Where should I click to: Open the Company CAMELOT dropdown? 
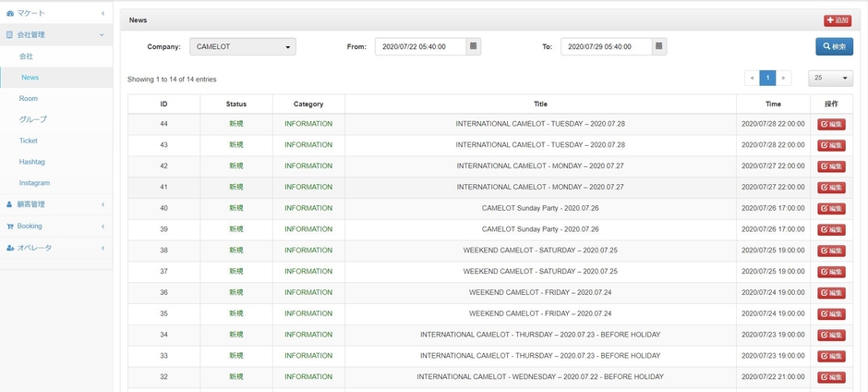click(243, 46)
